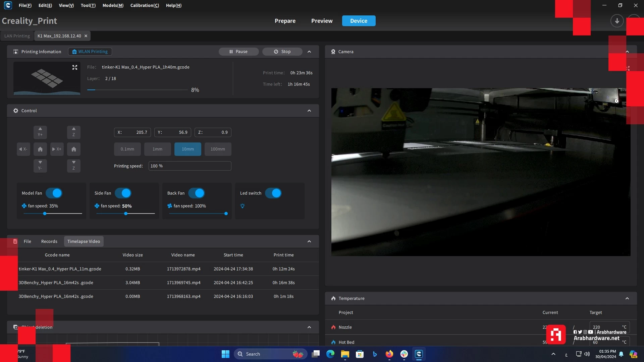Click the Device button

point(359,21)
